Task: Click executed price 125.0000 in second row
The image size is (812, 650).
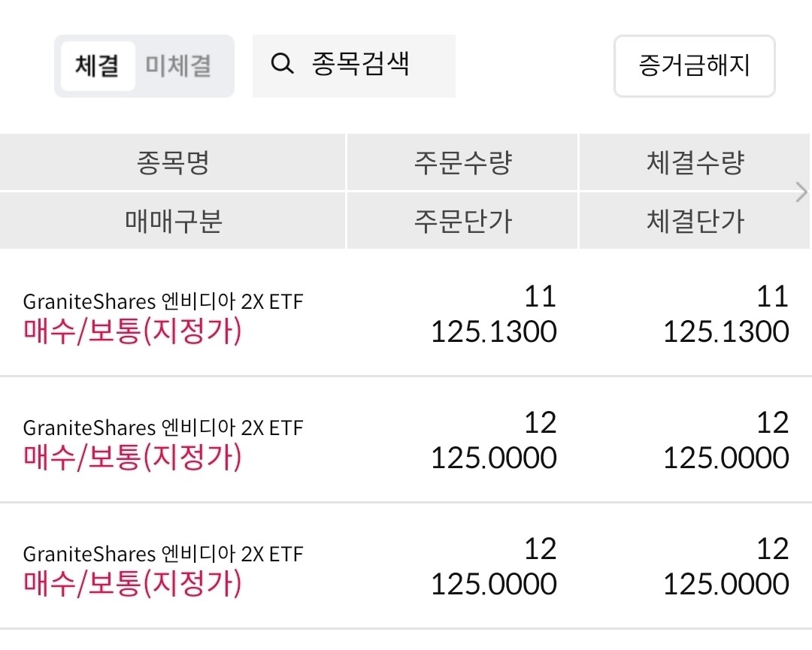Action: click(x=726, y=458)
